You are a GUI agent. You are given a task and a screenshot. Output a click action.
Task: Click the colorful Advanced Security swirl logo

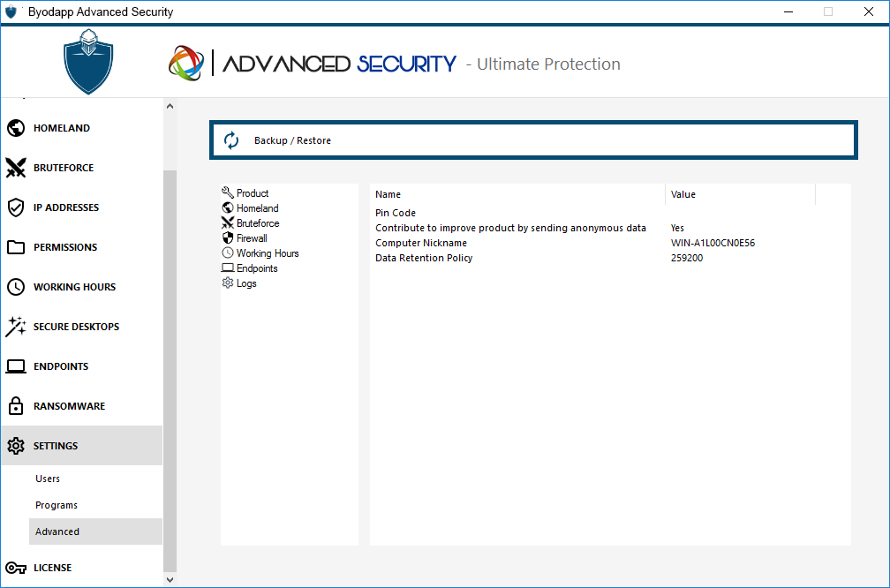pos(186,63)
